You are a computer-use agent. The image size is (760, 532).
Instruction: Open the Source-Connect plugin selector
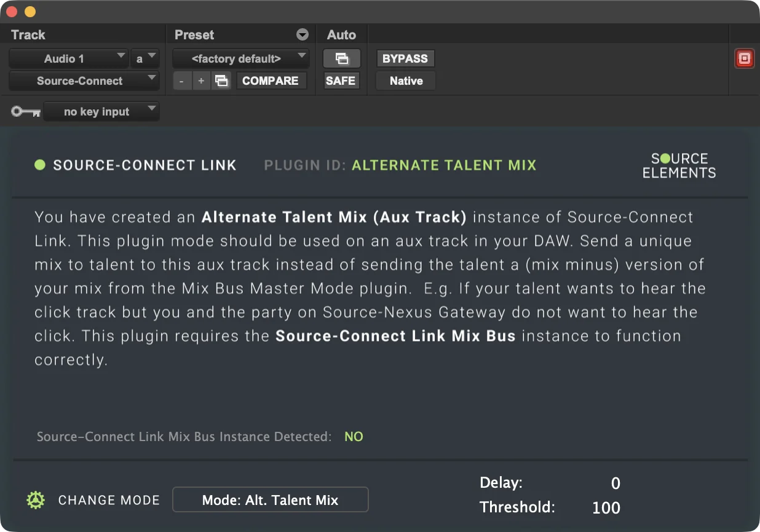tap(84, 81)
